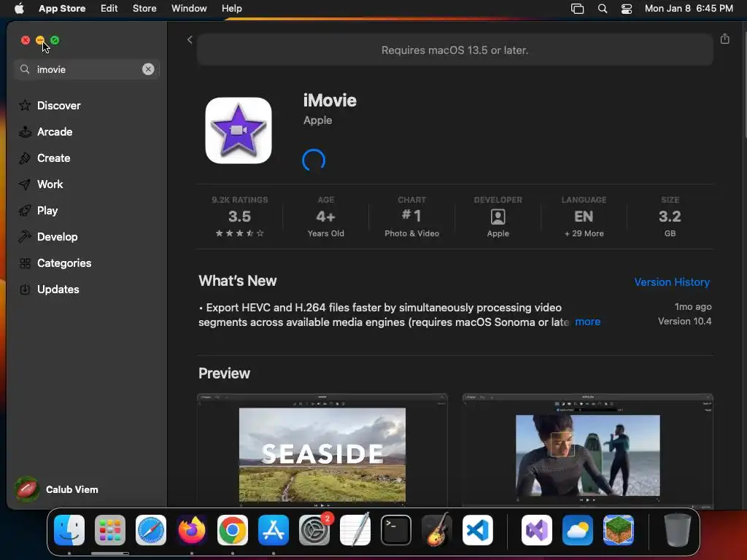Expand What's New with more link
Screen dimensions: 747x560
pyautogui.click(x=587, y=322)
